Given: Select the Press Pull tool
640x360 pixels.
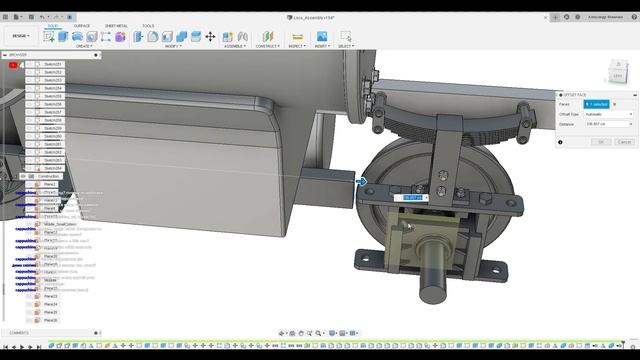Looking at the screenshot, I should tap(138, 37).
